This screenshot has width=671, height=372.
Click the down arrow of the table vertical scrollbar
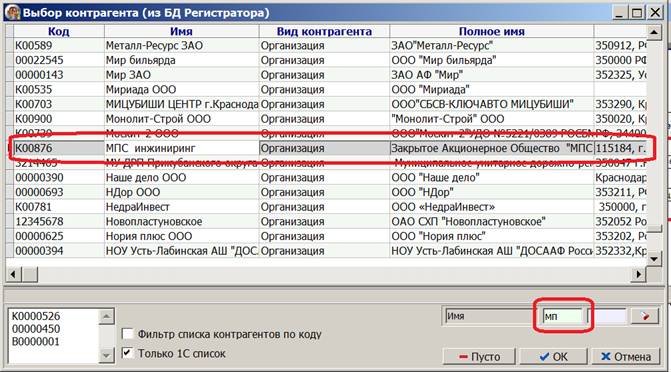tap(654, 258)
